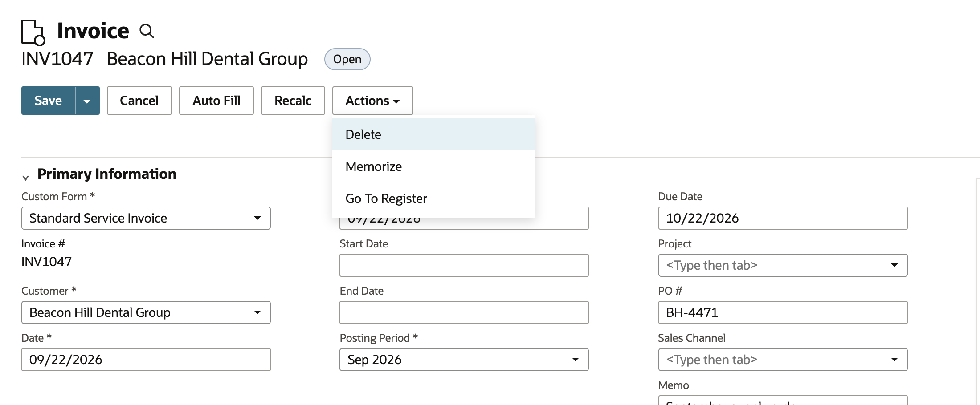Collapse the Primary Information section
Viewport: 980px width, 405px height.
(26, 178)
